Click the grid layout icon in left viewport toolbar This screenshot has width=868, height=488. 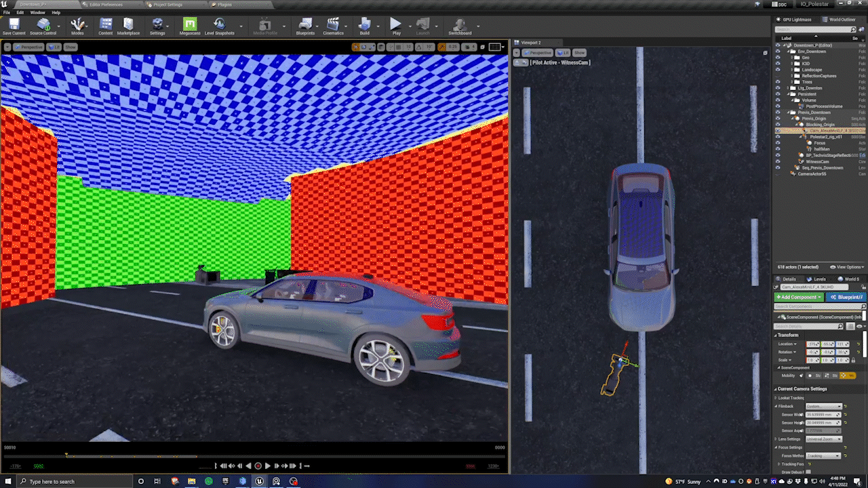[x=496, y=47]
